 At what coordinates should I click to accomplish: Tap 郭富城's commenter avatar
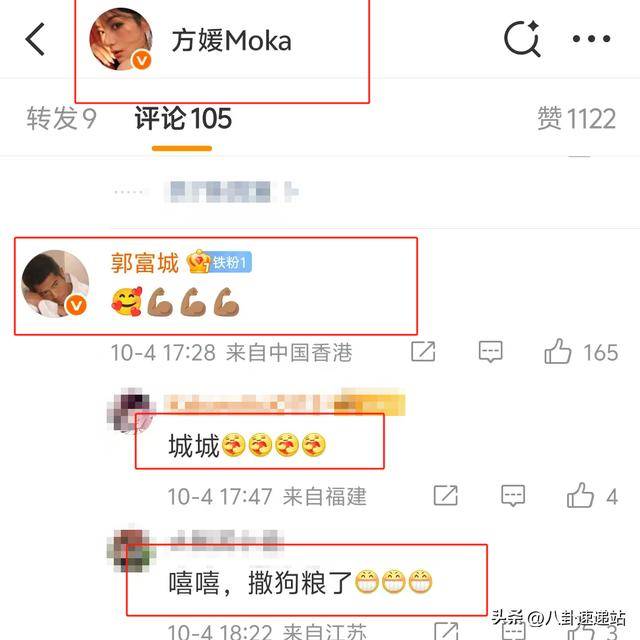click(55, 284)
